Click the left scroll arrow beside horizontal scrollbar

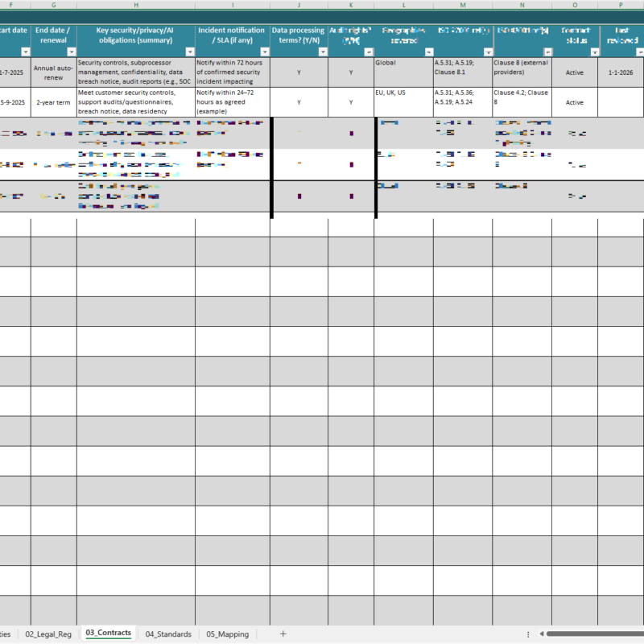542,634
